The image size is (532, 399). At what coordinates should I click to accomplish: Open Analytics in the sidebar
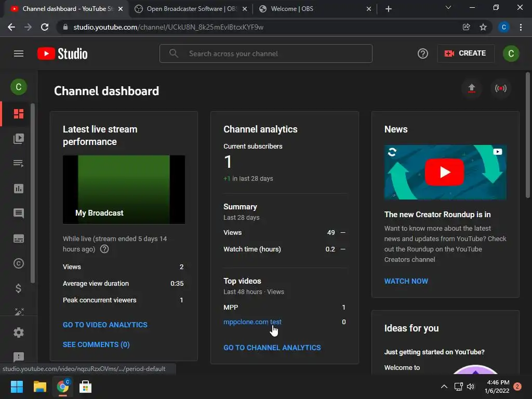19,189
